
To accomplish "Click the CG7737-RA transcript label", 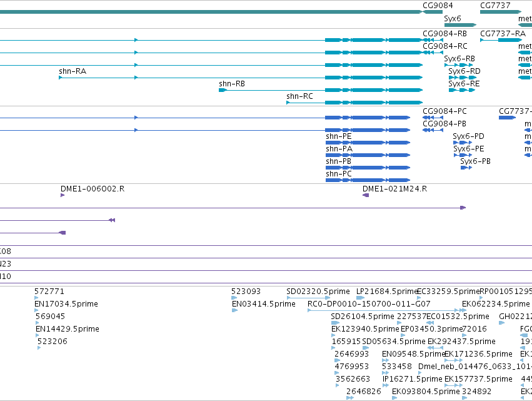I will [503, 34].
